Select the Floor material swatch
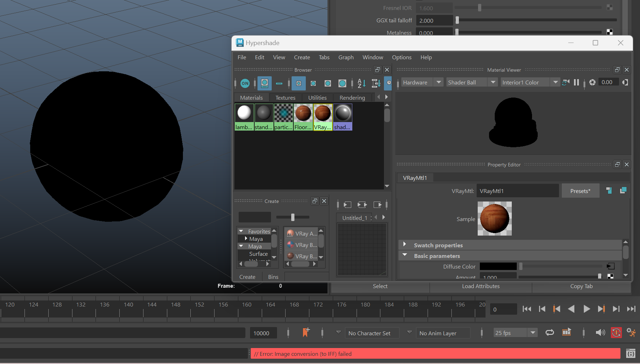The image size is (640, 364). pyautogui.click(x=303, y=117)
